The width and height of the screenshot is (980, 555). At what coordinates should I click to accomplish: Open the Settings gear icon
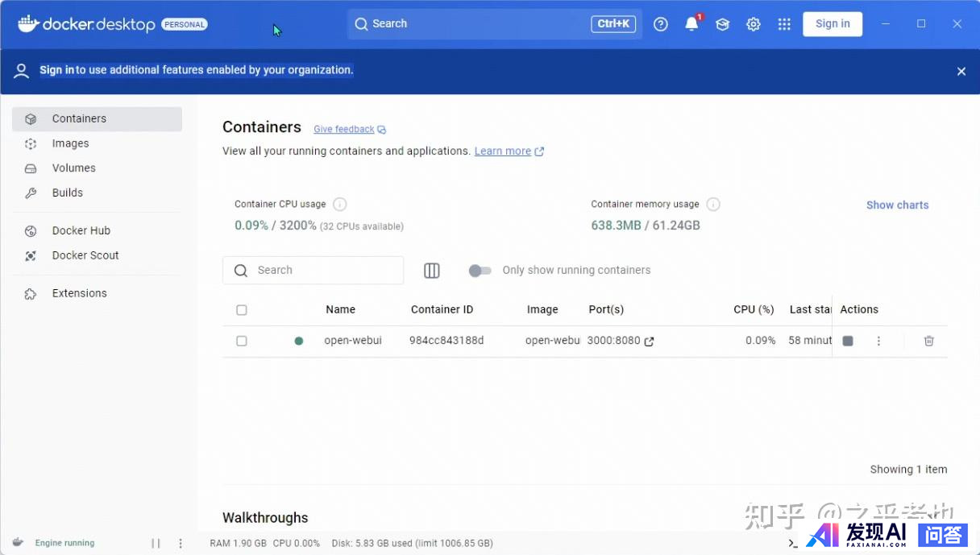pyautogui.click(x=754, y=24)
